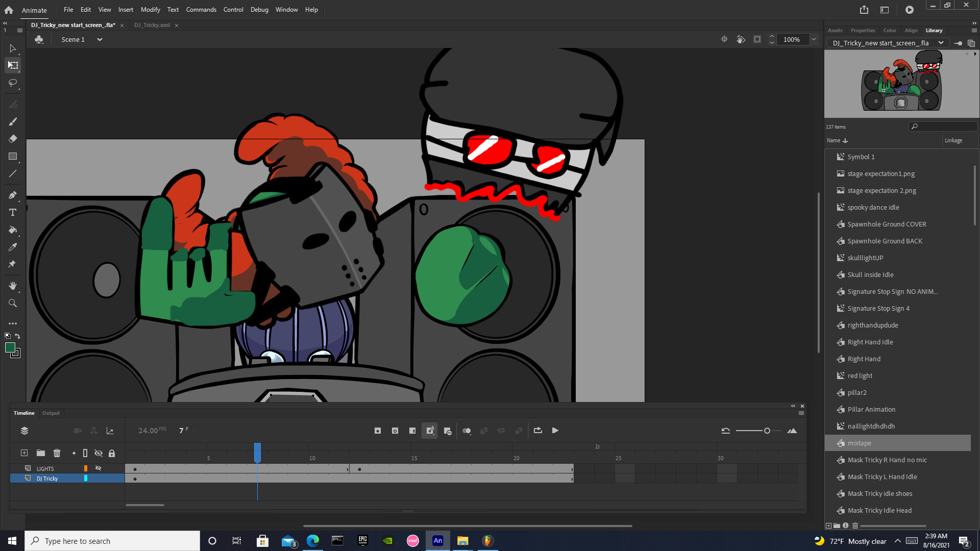The height and width of the screenshot is (551, 980).
Task: Activate the Eraser tool
Action: (x=13, y=139)
